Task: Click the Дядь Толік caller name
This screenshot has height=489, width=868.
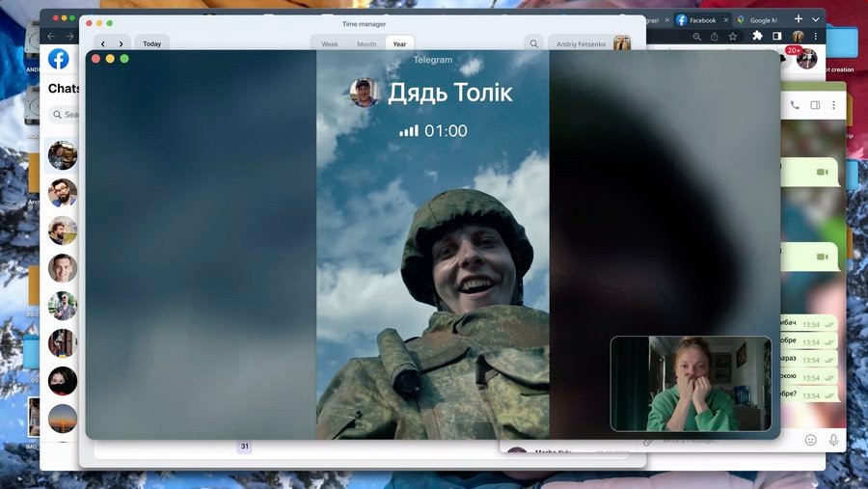Action: point(449,93)
